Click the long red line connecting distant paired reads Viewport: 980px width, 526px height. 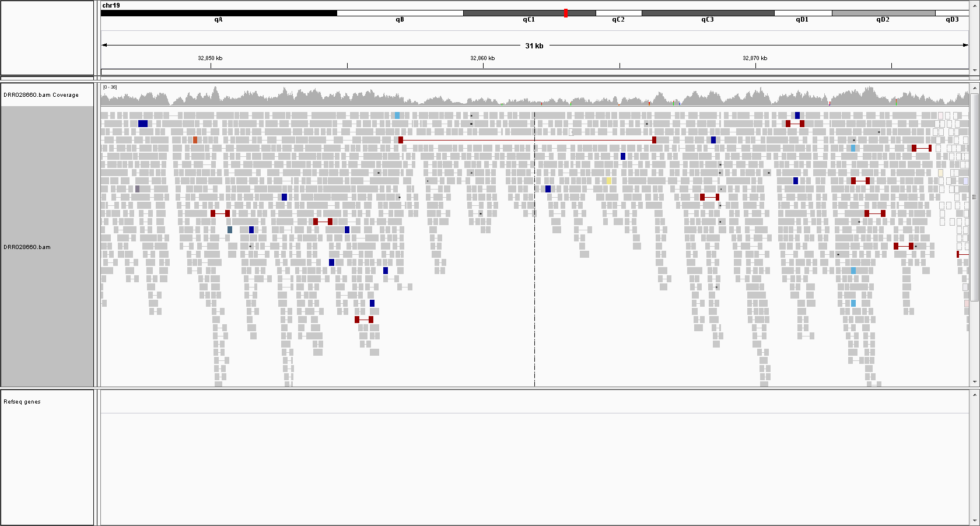click(x=527, y=140)
